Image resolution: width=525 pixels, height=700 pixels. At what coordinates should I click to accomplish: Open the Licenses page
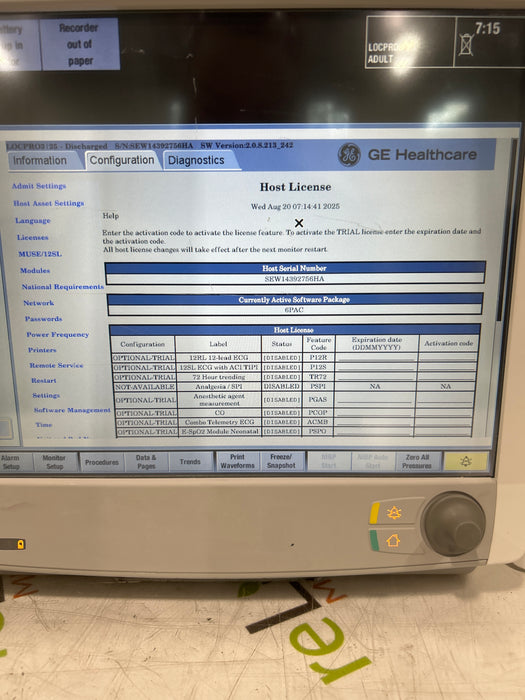pos(32,238)
